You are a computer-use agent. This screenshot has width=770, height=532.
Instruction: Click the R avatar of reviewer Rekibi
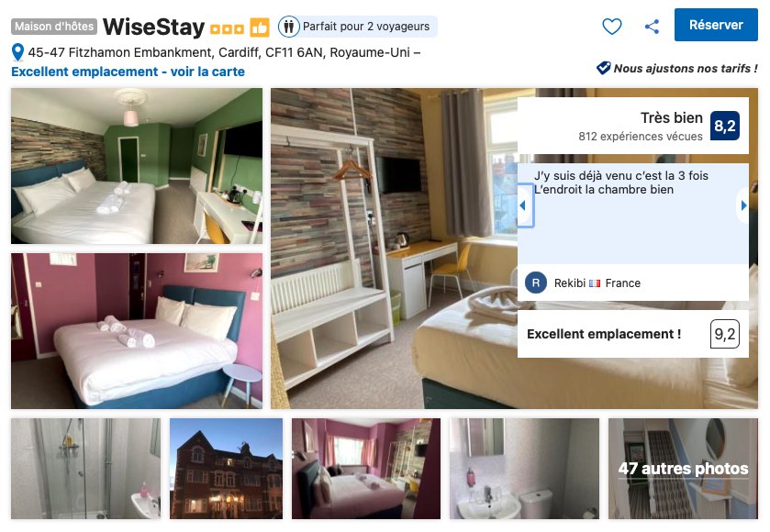click(536, 283)
